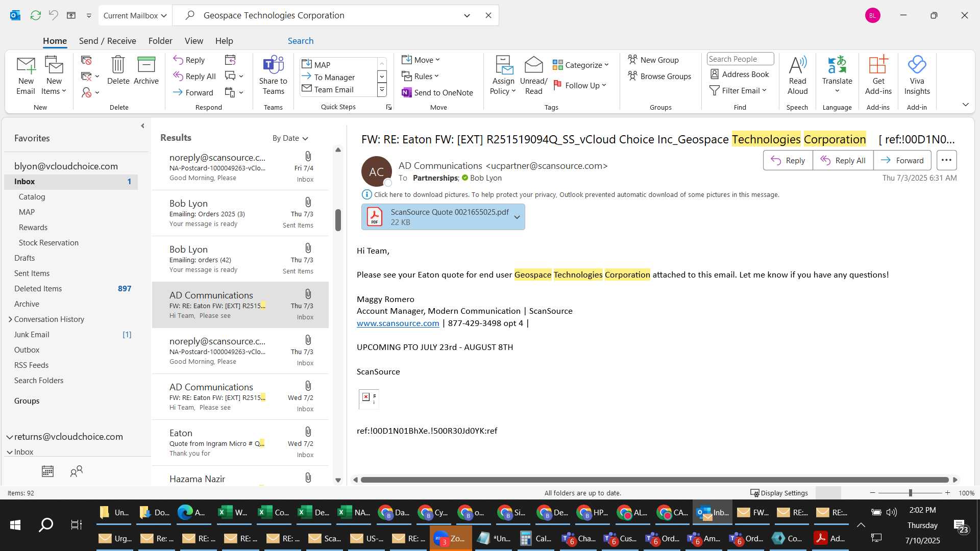Click the meeting reply icon in Respond group

(x=230, y=60)
